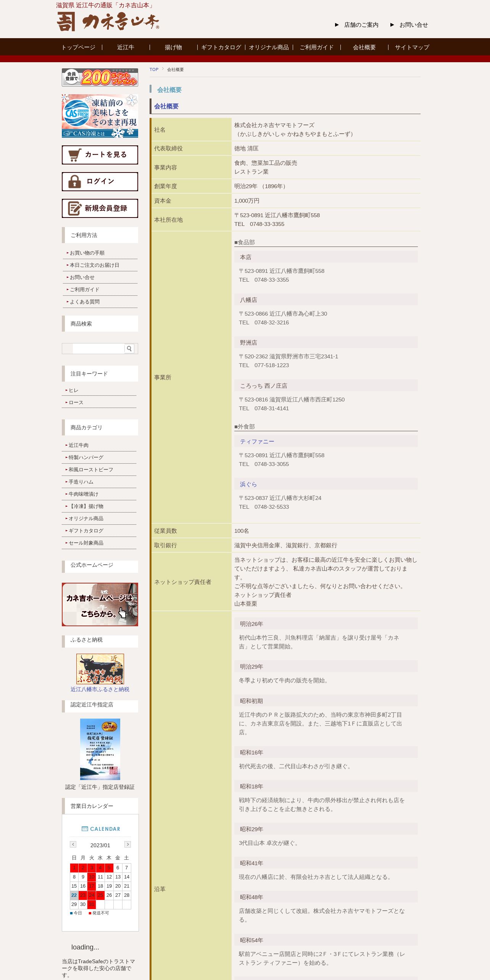Open category 特製ハンバーグ
This screenshot has height=980, width=490.
click(86, 458)
